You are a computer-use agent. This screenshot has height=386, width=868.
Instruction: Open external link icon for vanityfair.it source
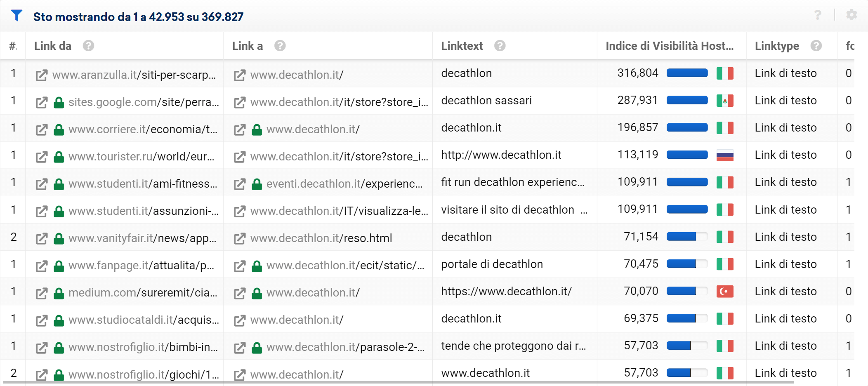[42, 239]
